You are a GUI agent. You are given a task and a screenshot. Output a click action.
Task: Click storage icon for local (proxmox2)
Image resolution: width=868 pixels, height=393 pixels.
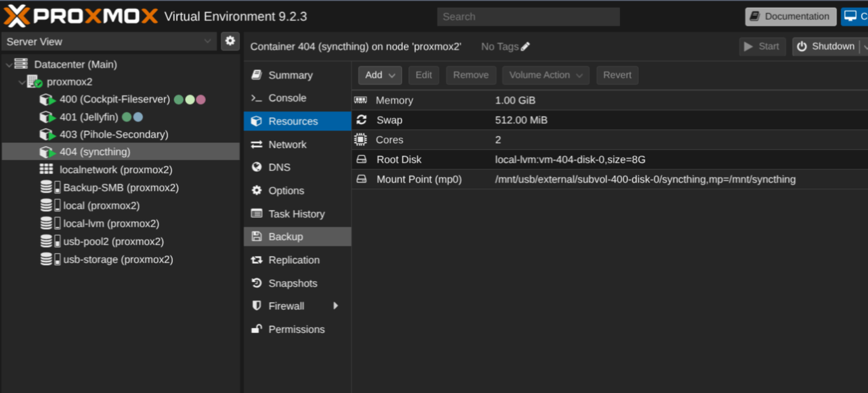tap(50, 206)
